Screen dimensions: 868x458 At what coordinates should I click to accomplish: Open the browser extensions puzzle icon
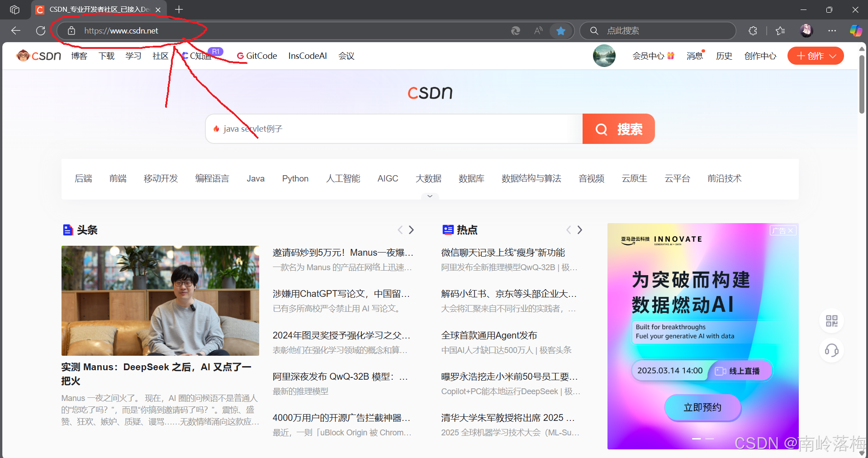click(753, 31)
